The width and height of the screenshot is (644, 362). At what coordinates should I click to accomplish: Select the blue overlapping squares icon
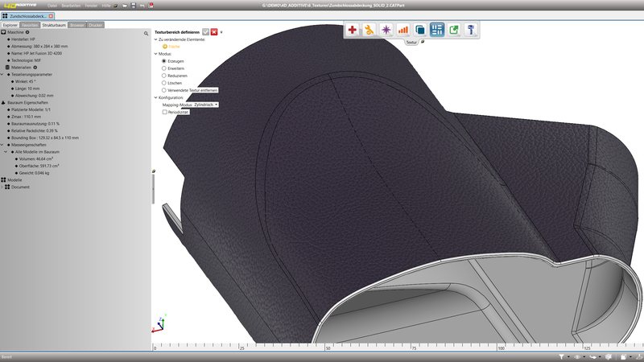click(x=420, y=30)
